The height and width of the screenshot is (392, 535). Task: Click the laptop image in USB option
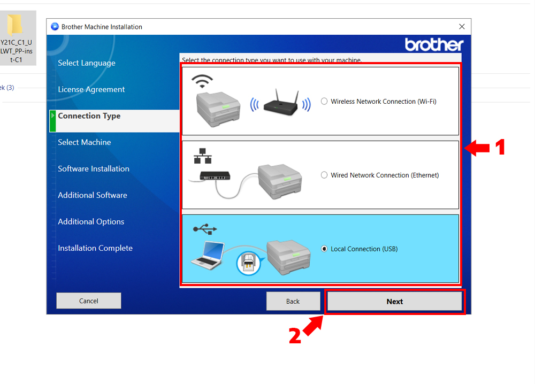point(208,255)
